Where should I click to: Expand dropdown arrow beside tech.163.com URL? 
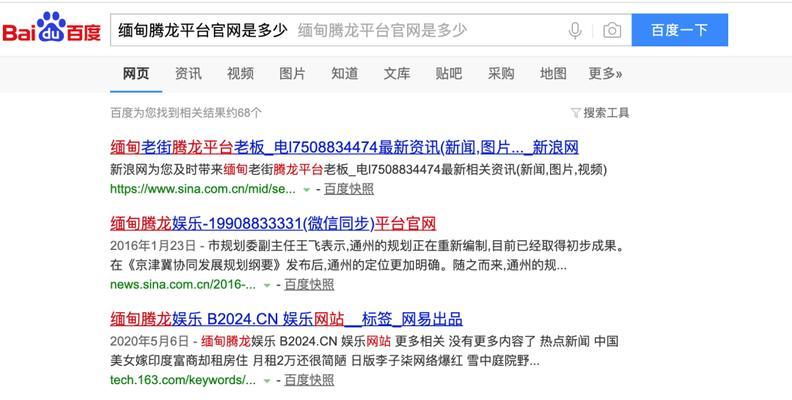pos(267,381)
